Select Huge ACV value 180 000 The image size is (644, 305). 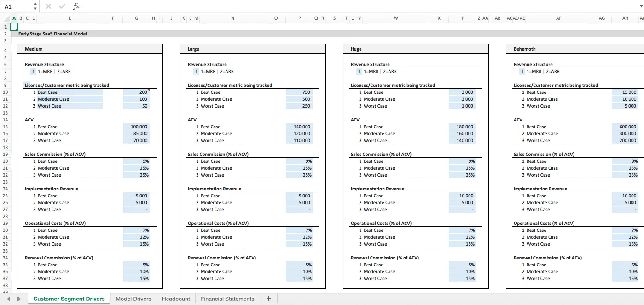coord(462,127)
